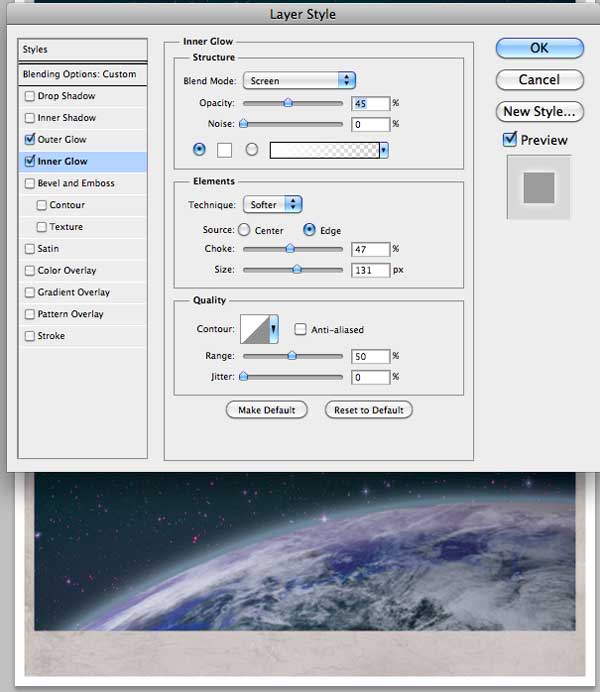Enable the Bevel and Emboss checkbox

pos(30,183)
